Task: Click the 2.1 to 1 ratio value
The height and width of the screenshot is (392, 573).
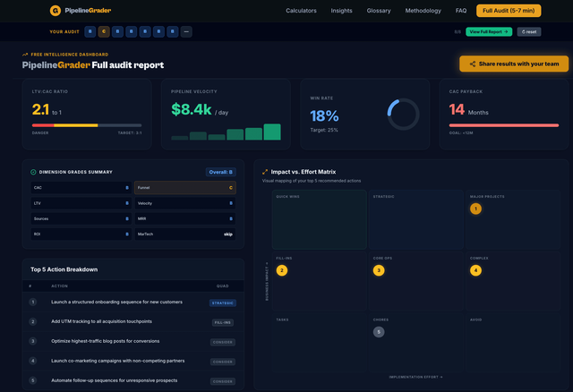Action: click(47, 109)
